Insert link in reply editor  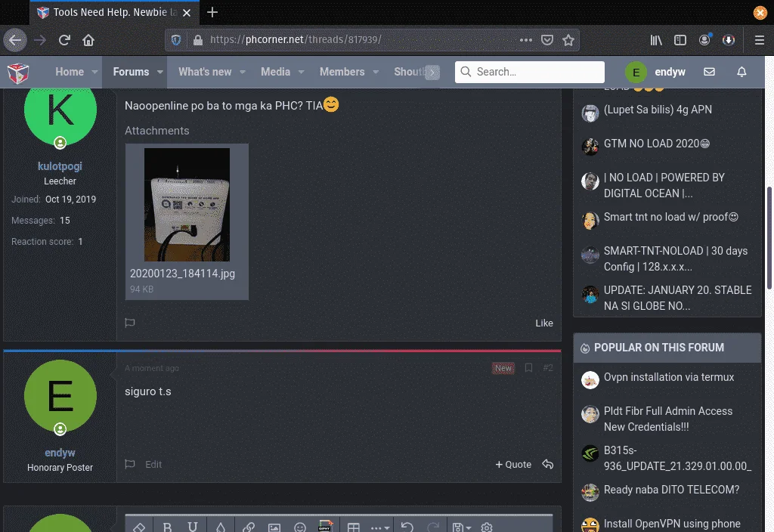248,527
